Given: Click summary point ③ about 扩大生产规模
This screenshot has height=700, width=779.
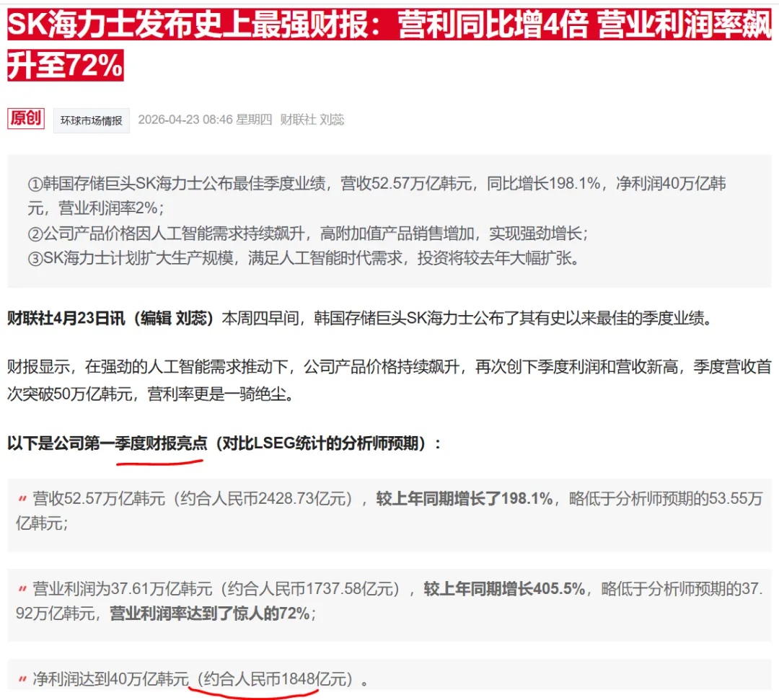Looking at the screenshot, I should click(x=304, y=258).
